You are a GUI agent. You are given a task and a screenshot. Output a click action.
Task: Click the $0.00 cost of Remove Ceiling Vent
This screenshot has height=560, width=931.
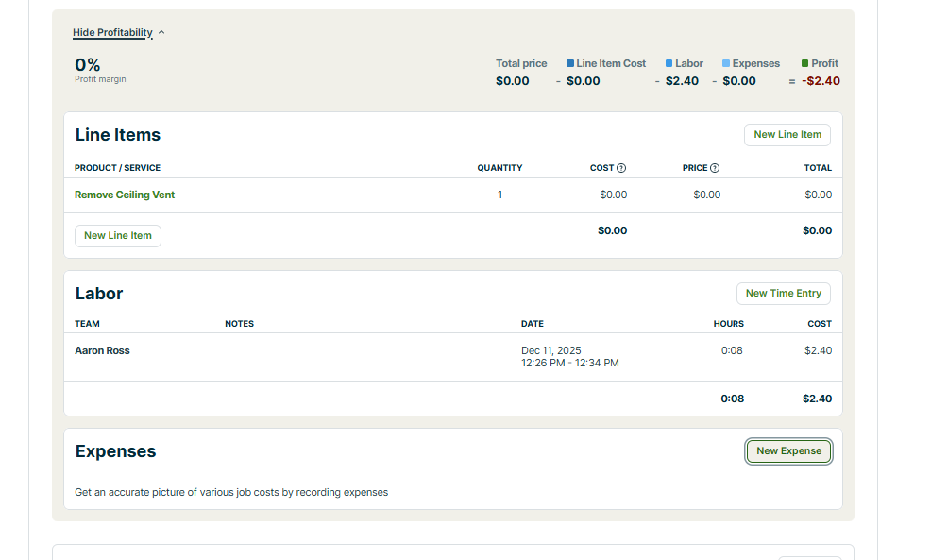tap(613, 195)
